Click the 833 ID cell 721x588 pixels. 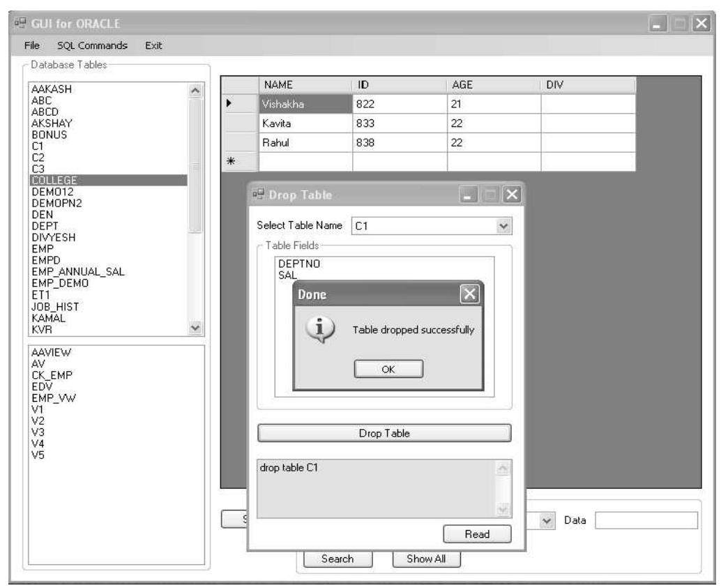click(x=400, y=123)
